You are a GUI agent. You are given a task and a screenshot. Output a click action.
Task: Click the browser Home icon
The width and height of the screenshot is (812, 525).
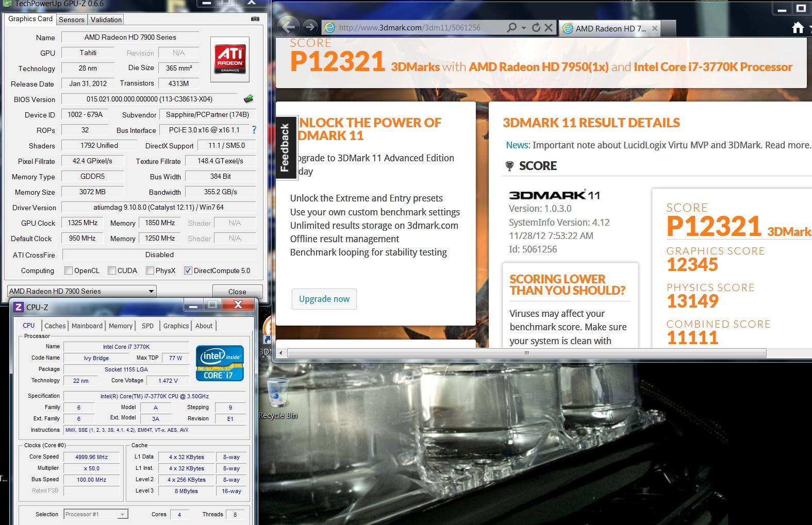(x=798, y=28)
